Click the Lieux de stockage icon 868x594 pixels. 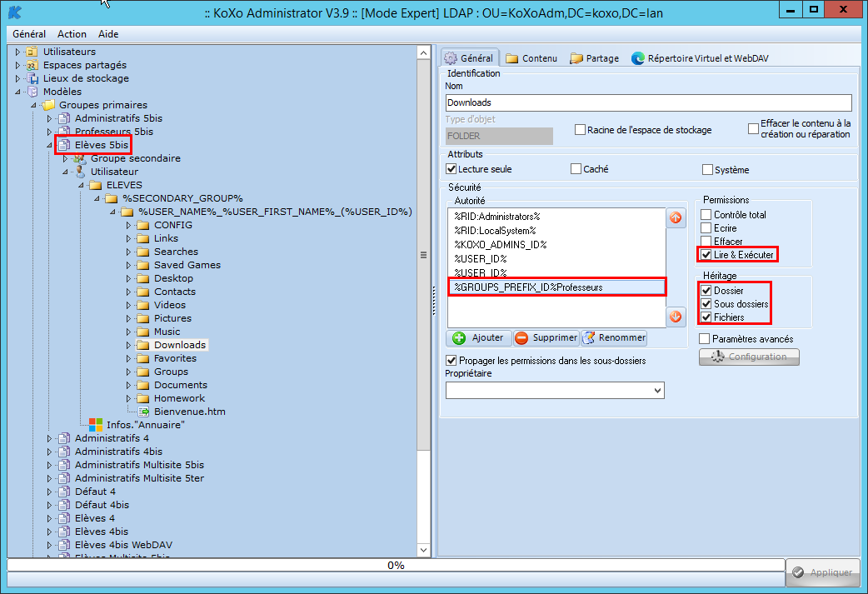coord(32,78)
